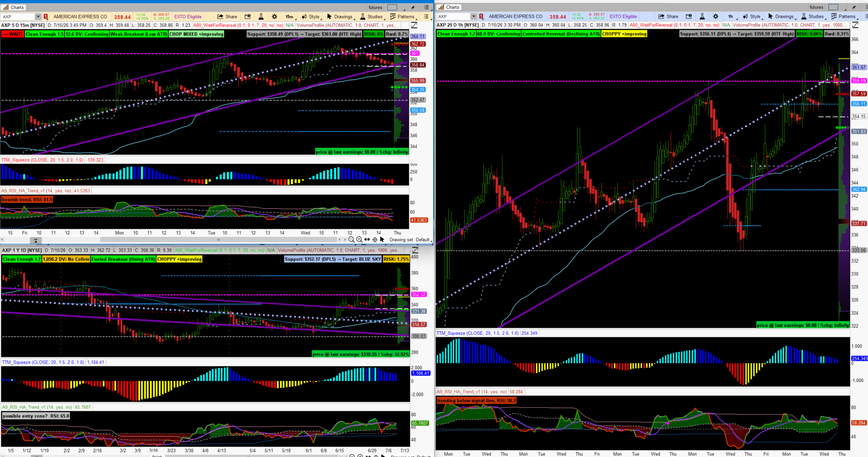Click red alert badge next to left AXP symbol
The height and width of the screenshot is (457, 868).
pyautogui.click(x=46, y=16)
